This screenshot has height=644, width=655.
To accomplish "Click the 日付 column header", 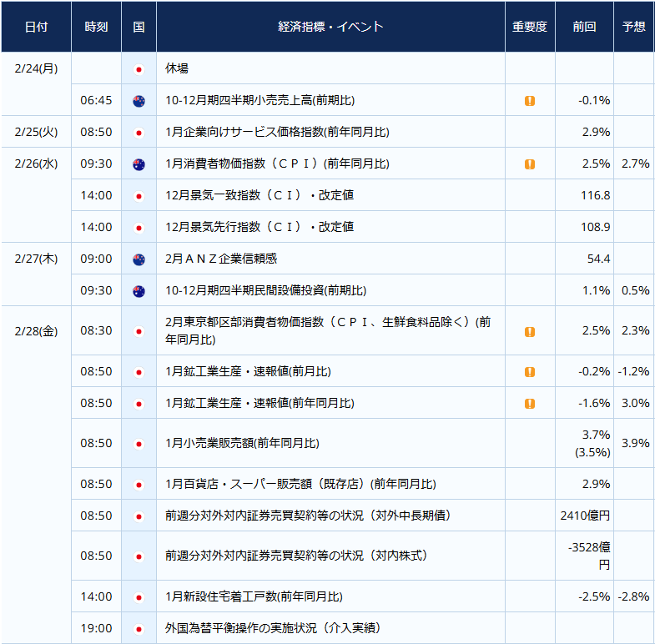I will tap(37, 27).
